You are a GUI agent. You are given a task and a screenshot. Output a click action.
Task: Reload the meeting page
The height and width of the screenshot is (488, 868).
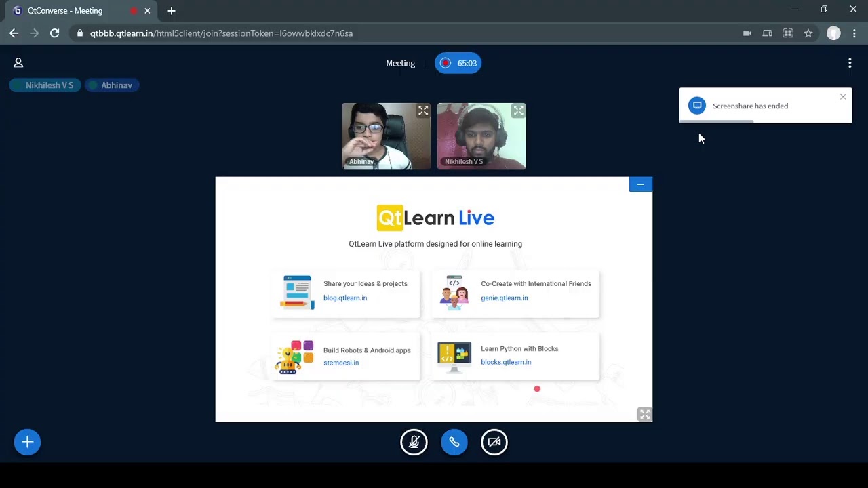tap(55, 33)
